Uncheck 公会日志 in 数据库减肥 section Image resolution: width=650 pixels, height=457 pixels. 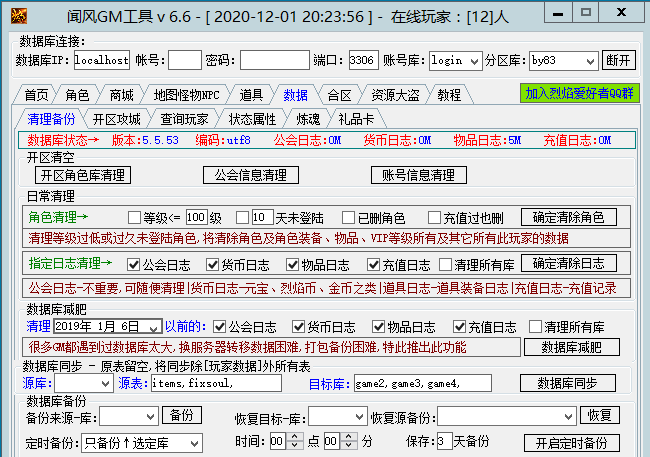pos(219,327)
